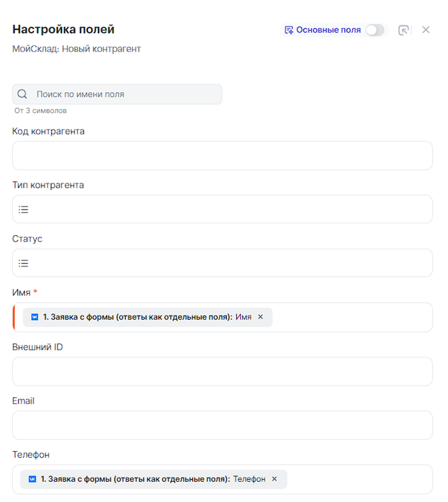Remove the Имя tag from Имя field

pos(260,317)
